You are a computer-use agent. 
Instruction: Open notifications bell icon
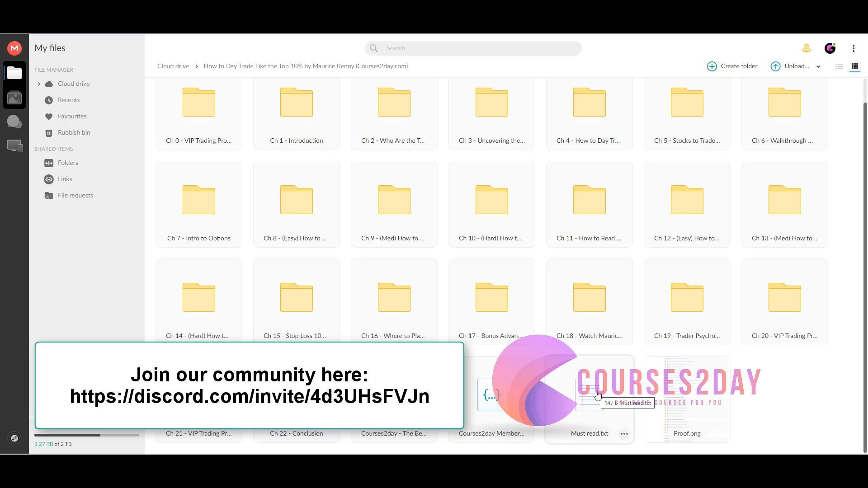(807, 48)
